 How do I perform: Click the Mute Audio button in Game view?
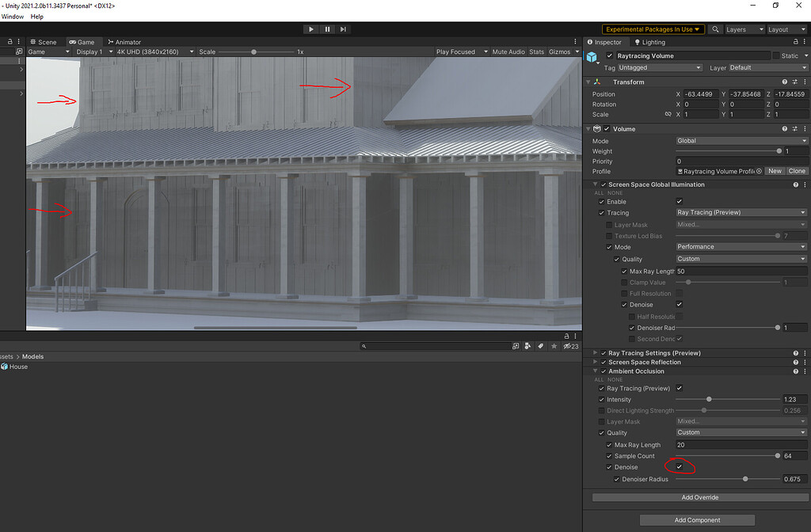508,51
